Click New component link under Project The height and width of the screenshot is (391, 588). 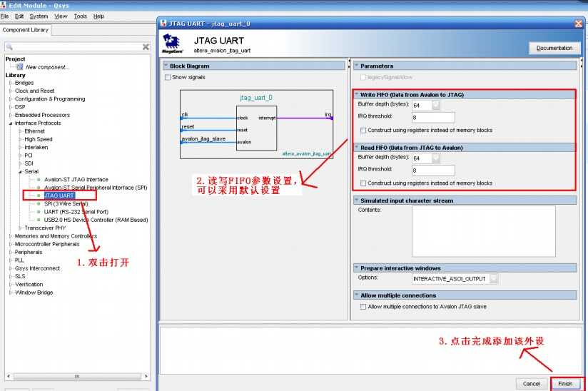(x=47, y=67)
